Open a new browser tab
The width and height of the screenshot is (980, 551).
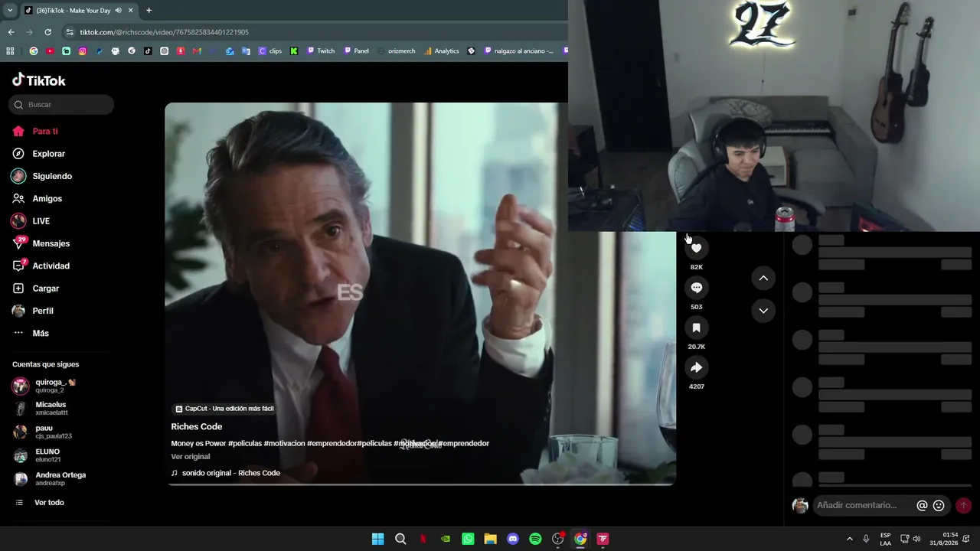pyautogui.click(x=149, y=11)
